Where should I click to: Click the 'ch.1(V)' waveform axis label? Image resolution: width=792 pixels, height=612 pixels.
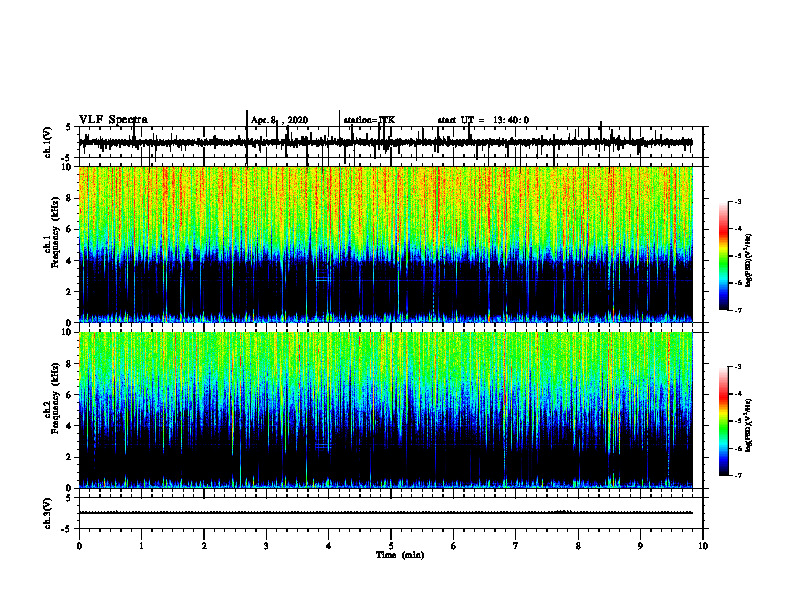pos(48,142)
